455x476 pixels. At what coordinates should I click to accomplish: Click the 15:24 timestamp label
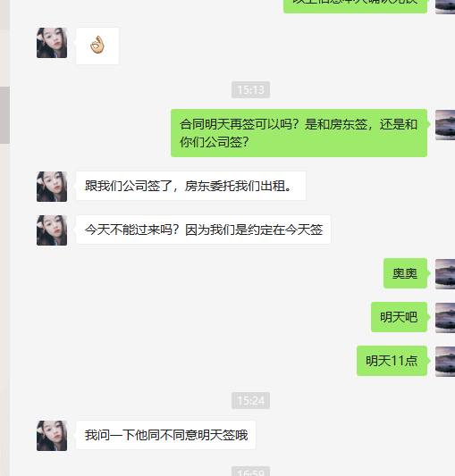click(x=250, y=400)
